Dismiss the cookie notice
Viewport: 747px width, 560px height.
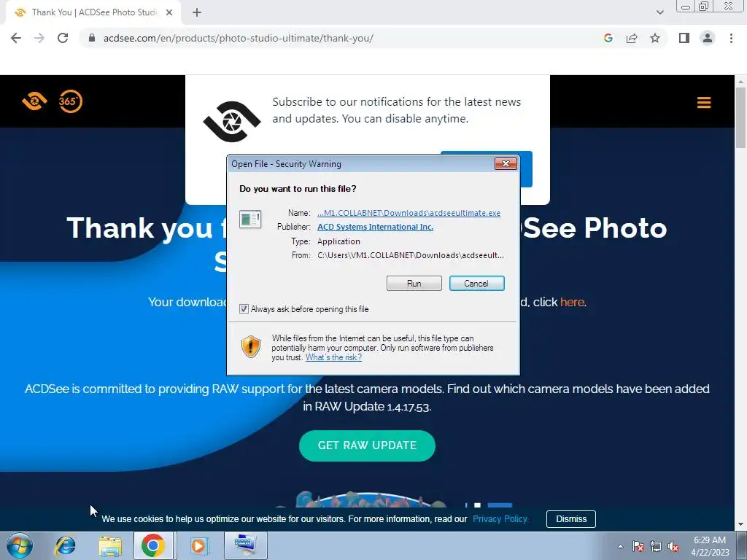tap(570, 519)
